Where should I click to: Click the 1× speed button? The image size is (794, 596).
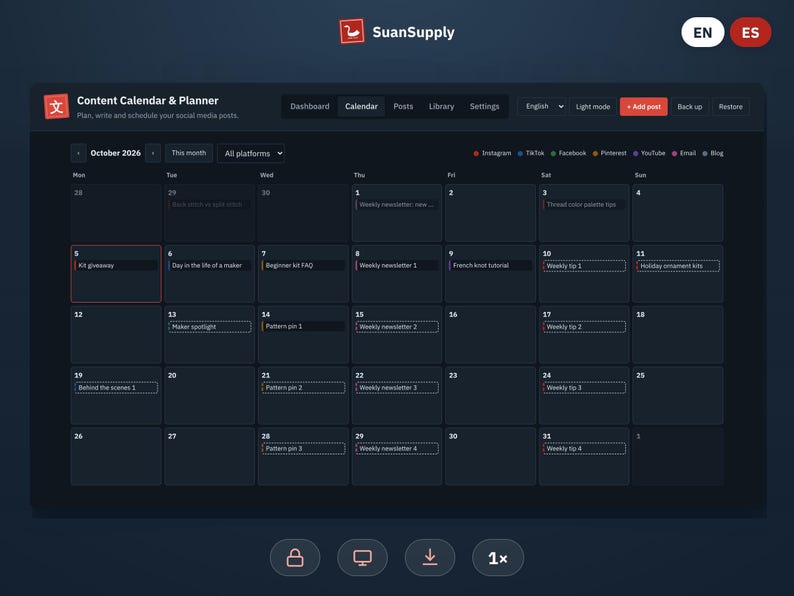pos(498,558)
